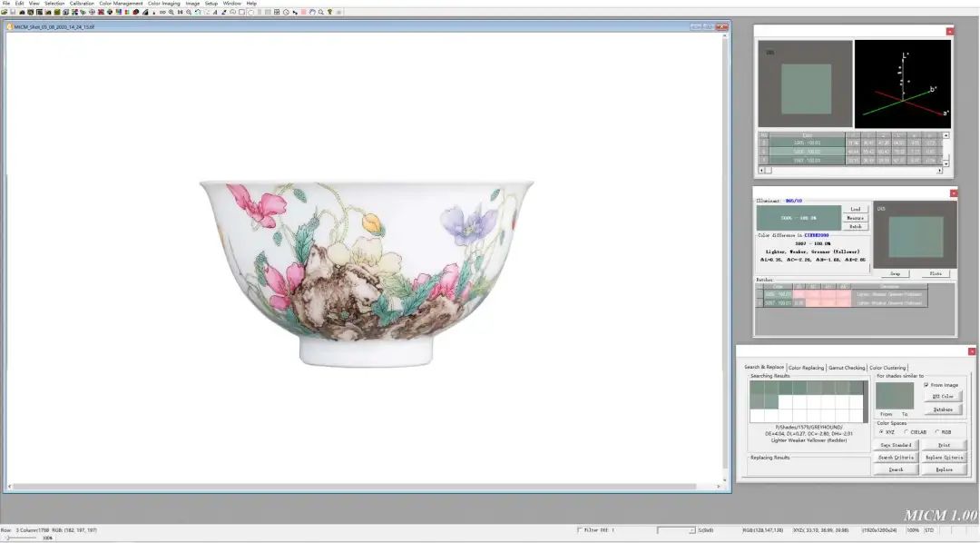Click the shade swatch above From To
The image size is (980, 543).
895,395
